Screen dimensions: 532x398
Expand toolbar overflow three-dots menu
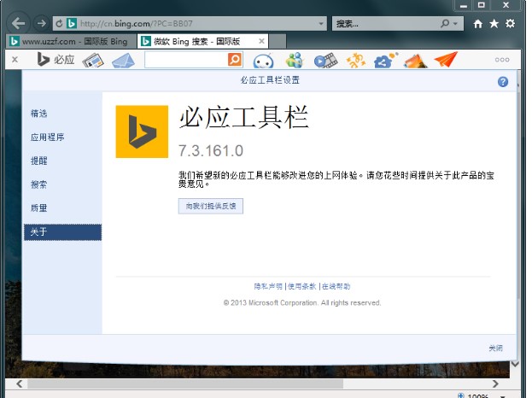pos(502,60)
